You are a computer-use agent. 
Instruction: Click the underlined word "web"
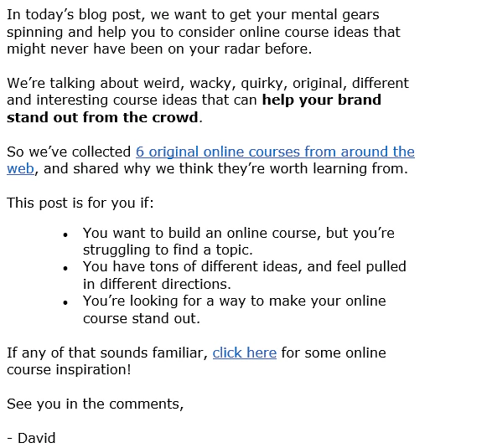click(20, 169)
